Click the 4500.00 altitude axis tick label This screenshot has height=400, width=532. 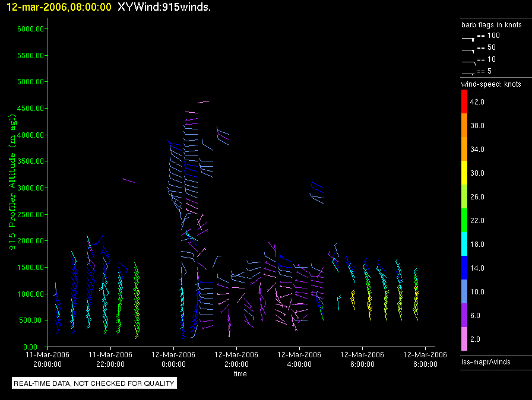coord(30,109)
